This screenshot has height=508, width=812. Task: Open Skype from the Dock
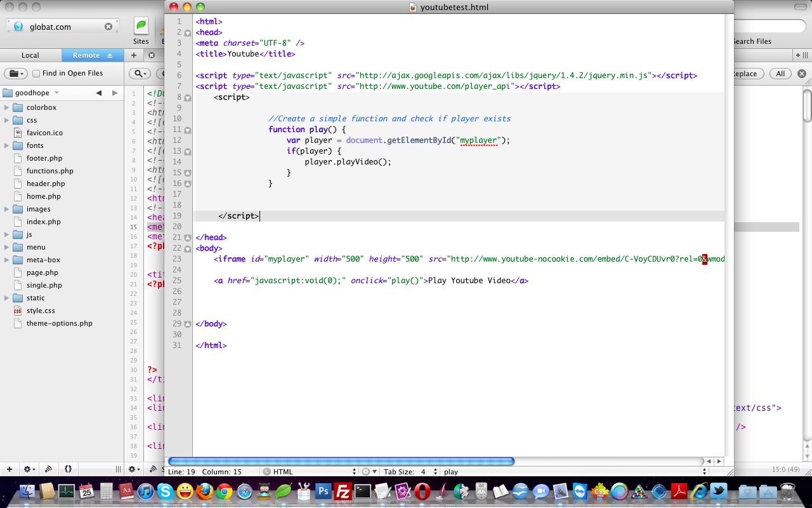[166, 491]
